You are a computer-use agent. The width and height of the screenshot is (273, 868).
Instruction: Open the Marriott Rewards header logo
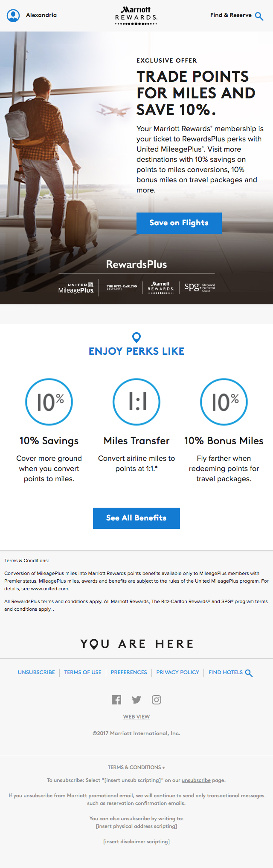tap(136, 15)
